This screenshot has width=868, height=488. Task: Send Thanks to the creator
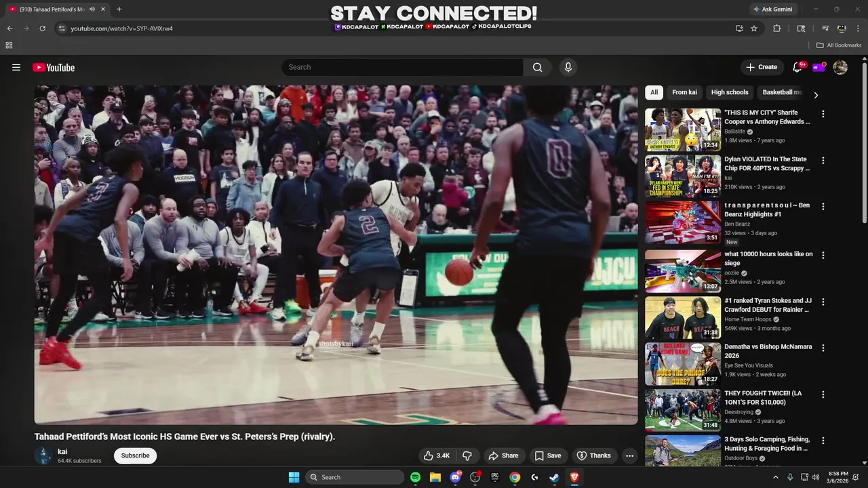point(593,455)
